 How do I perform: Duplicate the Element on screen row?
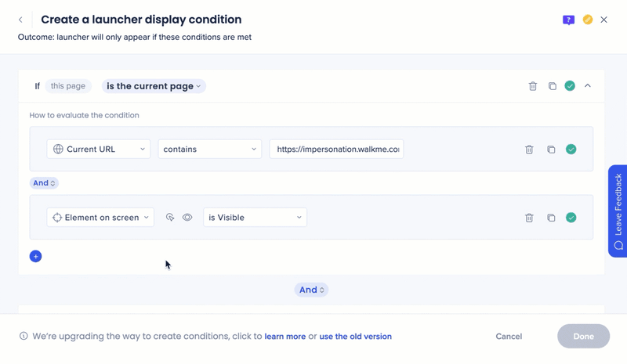pos(551,218)
